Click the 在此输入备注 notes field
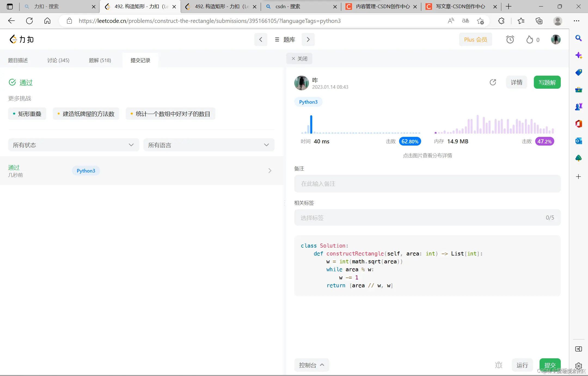 pos(427,184)
